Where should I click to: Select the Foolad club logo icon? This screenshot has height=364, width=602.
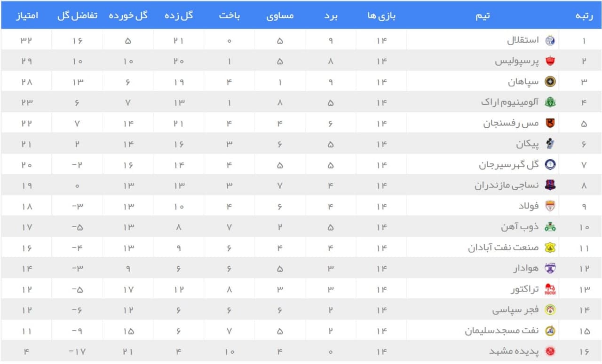click(x=550, y=206)
